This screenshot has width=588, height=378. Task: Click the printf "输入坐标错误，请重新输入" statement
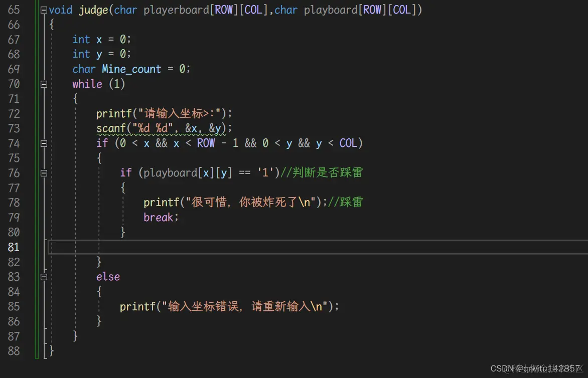coord(229,306)
